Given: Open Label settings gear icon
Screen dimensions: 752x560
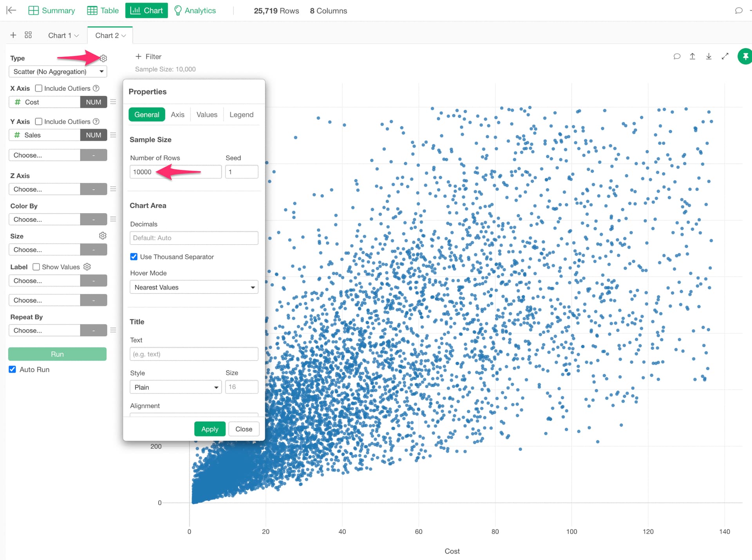Looking at the screenshot, I should click(87, 266).
